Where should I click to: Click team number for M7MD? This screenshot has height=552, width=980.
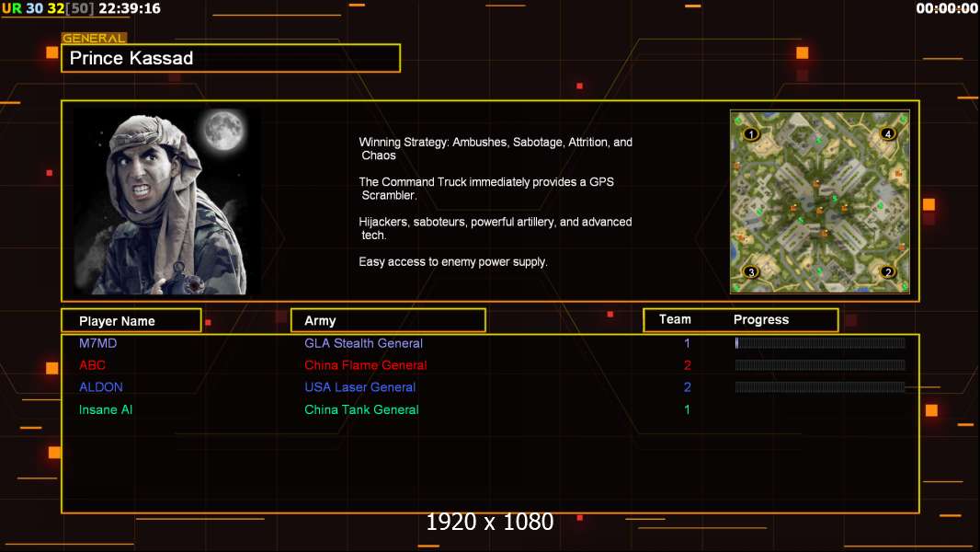click(x=687, y=343)
